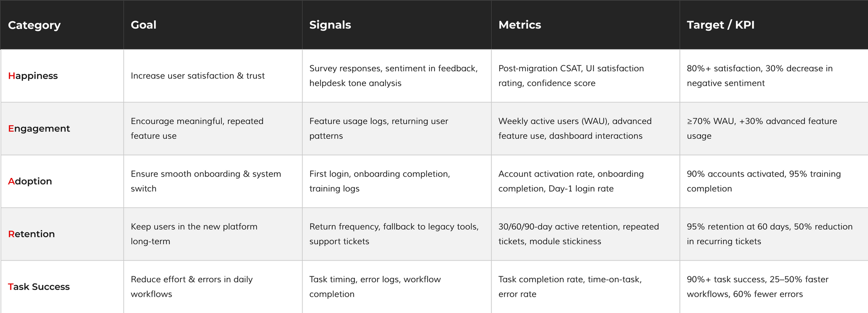Click the 'Increase user satisfaction & trust' goal cell
Viewport: 868px width, 313px height.
198,76
